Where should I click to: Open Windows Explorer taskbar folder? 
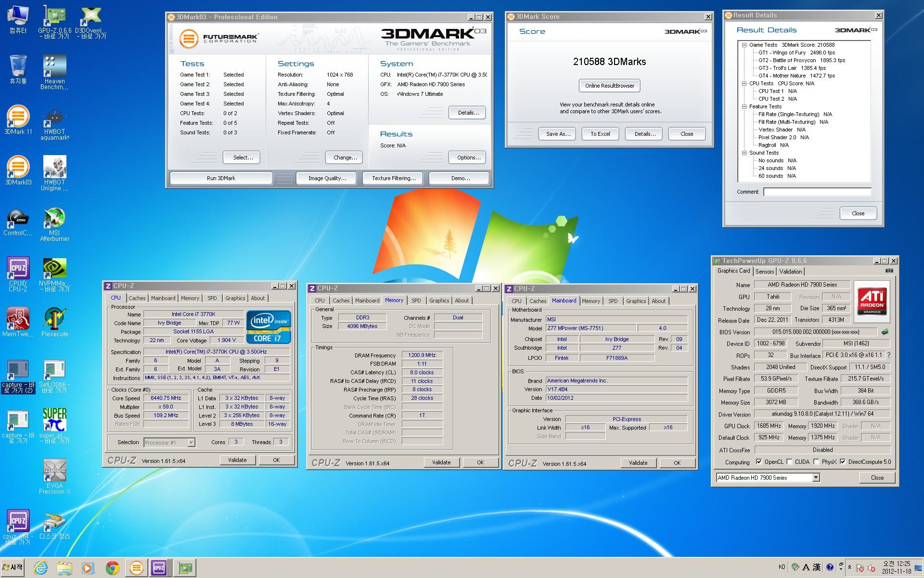64,568
